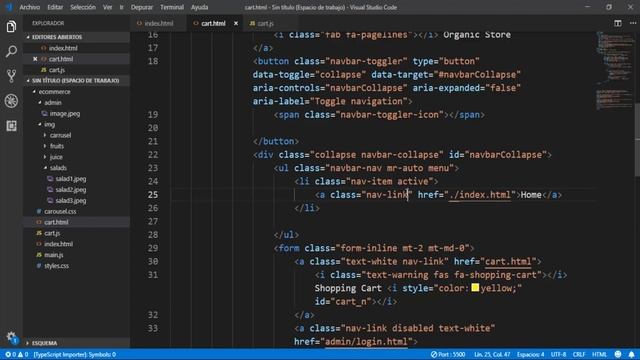Click Port: 5500 Live Server status

(x=448, y=354)
